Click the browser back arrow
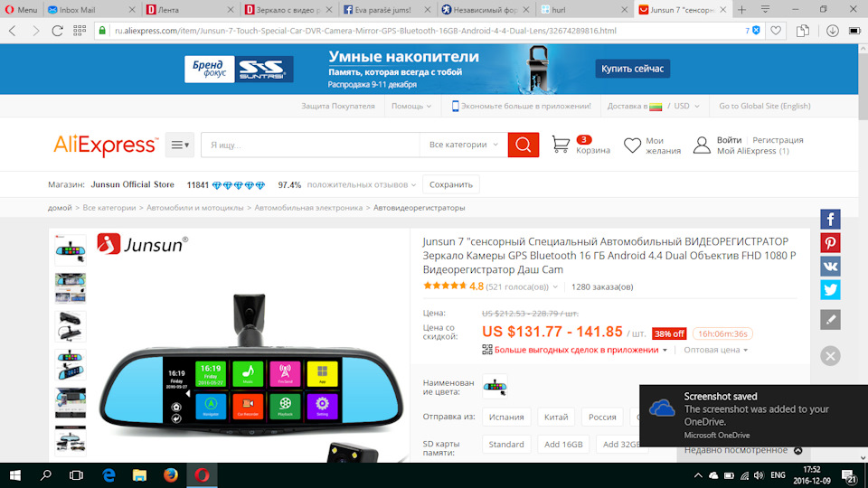The height and width of the screenshot is (488, 868). 13,31
